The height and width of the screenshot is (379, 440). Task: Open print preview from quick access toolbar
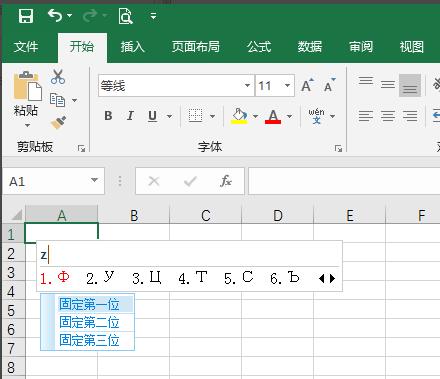coord(126,16)
